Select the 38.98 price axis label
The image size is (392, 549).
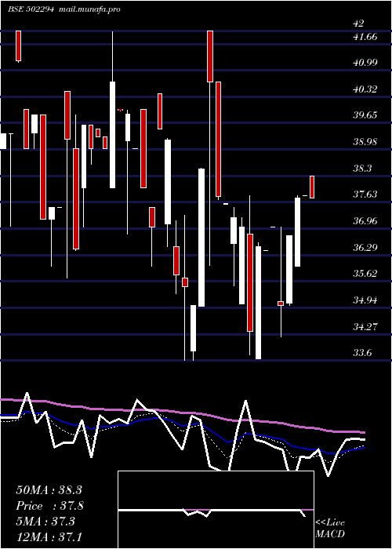(365, 141)
